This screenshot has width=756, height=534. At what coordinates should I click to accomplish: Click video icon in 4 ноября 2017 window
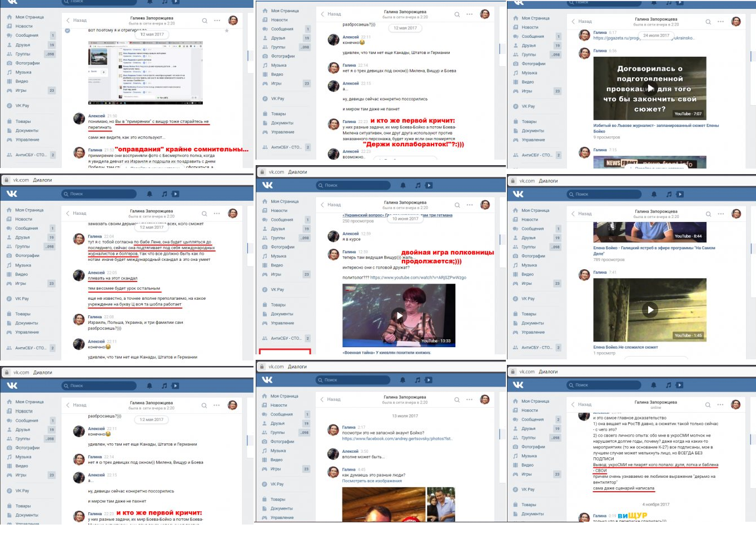pos(679,385)
